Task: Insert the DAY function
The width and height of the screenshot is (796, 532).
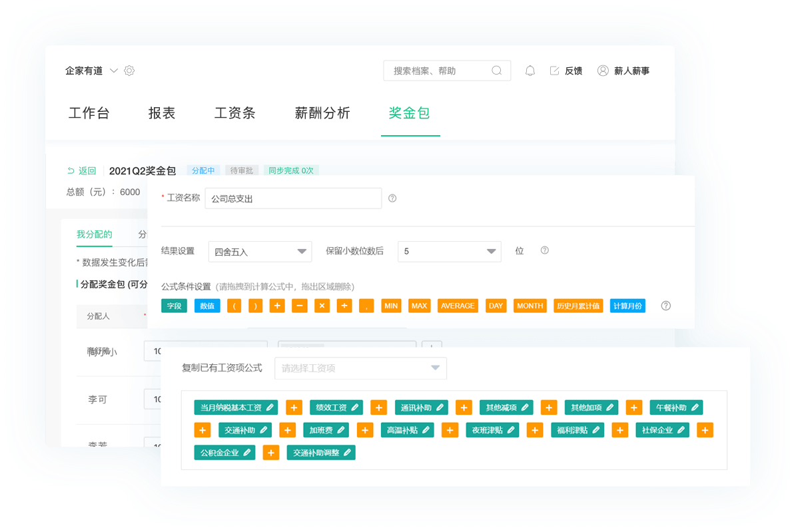Action: point(496,306)
